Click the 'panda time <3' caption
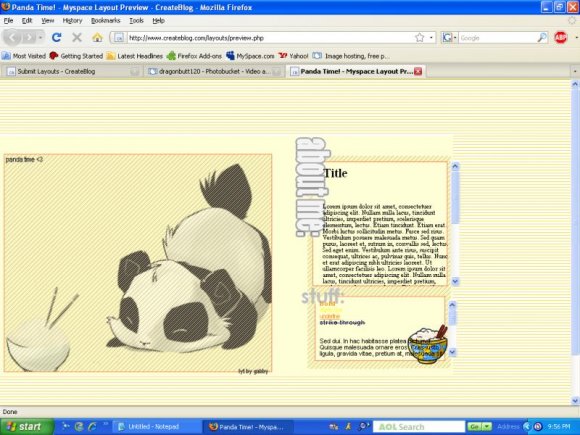This screenshot has height=435, width=580. point(24,159)
